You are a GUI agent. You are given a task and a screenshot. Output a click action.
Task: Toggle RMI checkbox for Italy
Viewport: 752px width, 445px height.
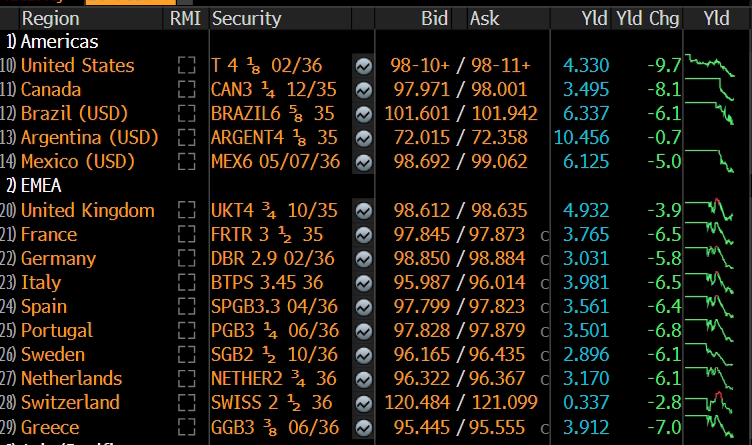[x=186, y=282]
